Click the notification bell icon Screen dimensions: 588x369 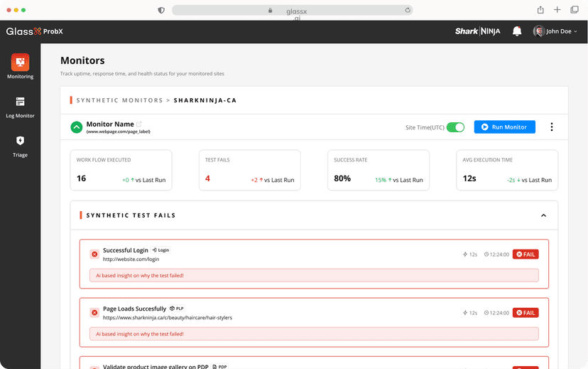517,31
